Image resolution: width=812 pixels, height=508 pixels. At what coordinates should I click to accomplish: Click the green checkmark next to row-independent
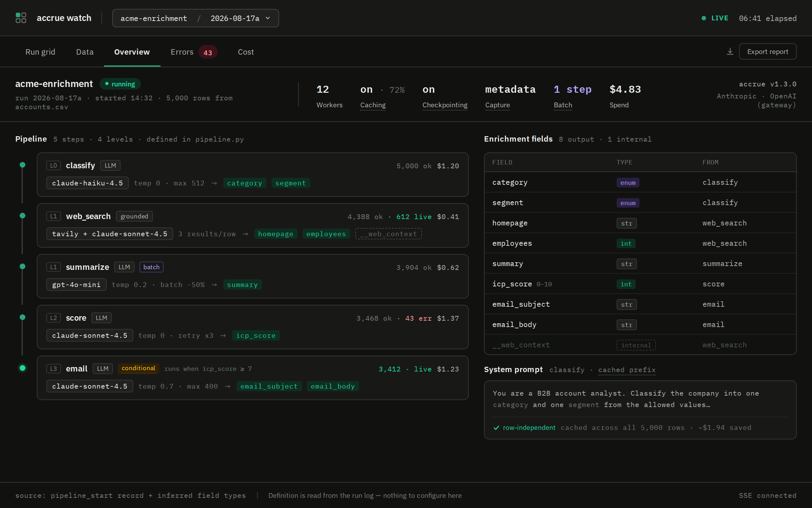(x=496, y=428)
